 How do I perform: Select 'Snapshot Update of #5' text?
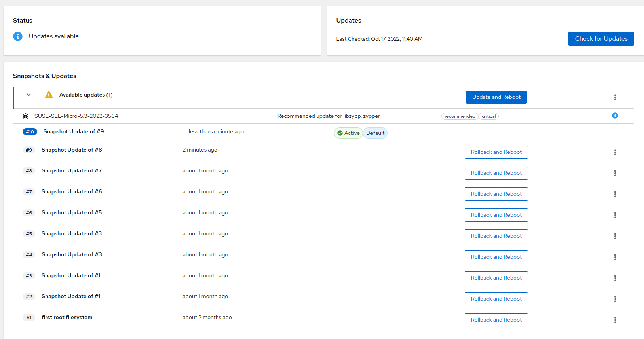coord(72,213)
